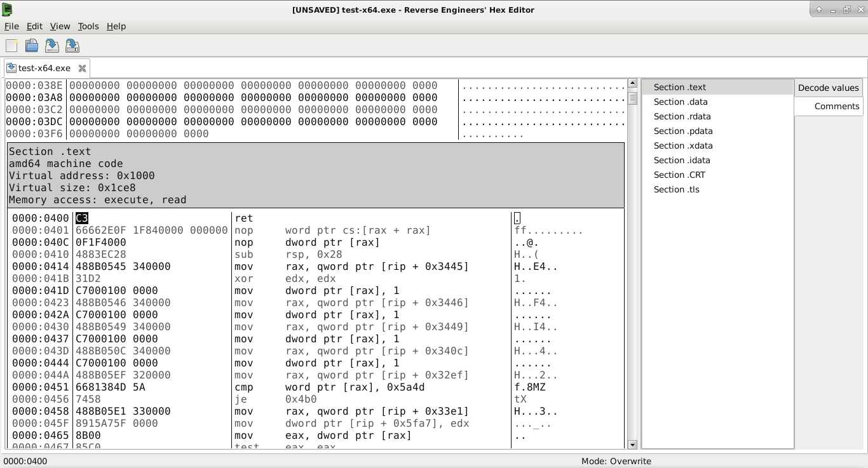
Task: Click the 'sub' mnemonic at 0000:0410
Action: pos(244,255)
